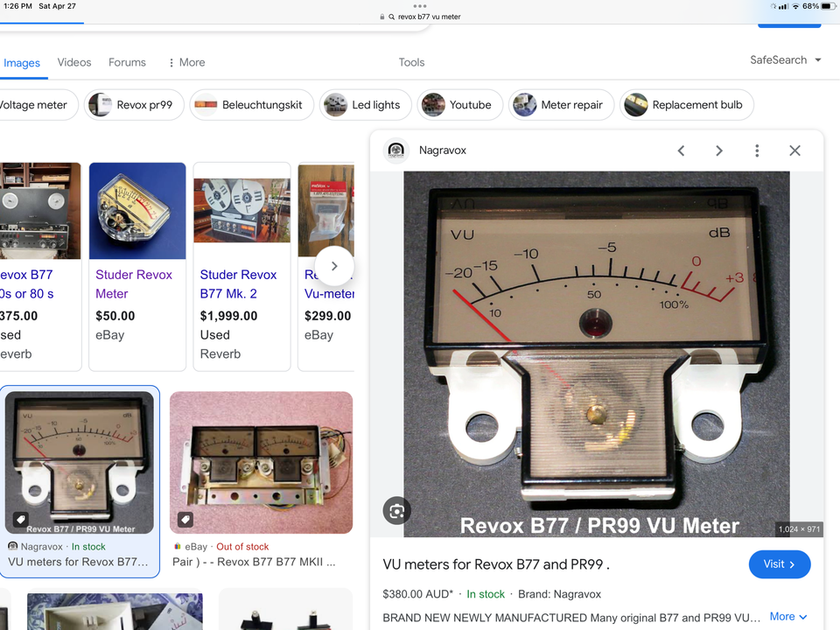This screenshot has height=630, width=840.
Task: Expand the SafeSearch dropdown
Action: [x=786, y=60]
